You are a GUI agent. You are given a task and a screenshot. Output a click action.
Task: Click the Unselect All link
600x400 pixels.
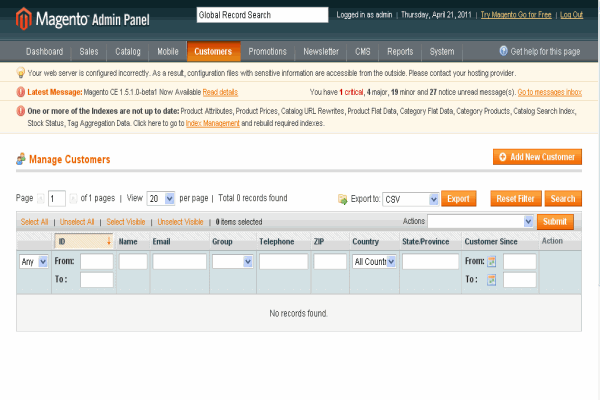pyautogui.click(x=77, y=222)
